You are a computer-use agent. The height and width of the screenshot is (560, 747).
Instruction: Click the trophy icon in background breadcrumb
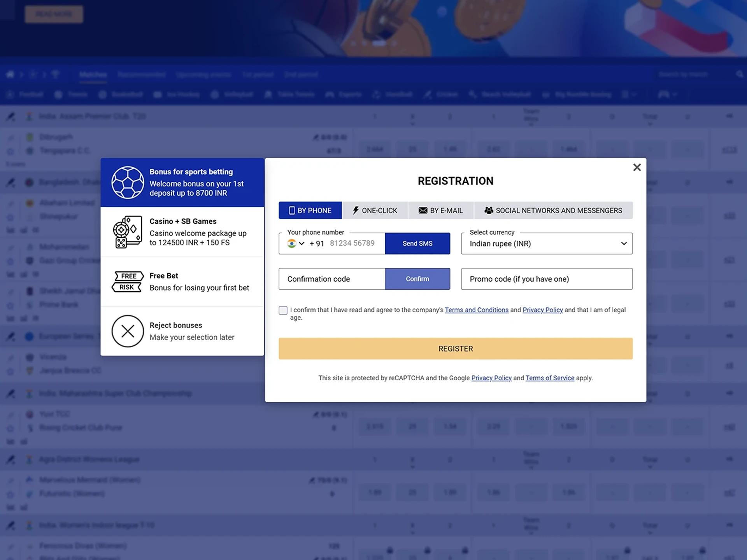tap(55, 74)
